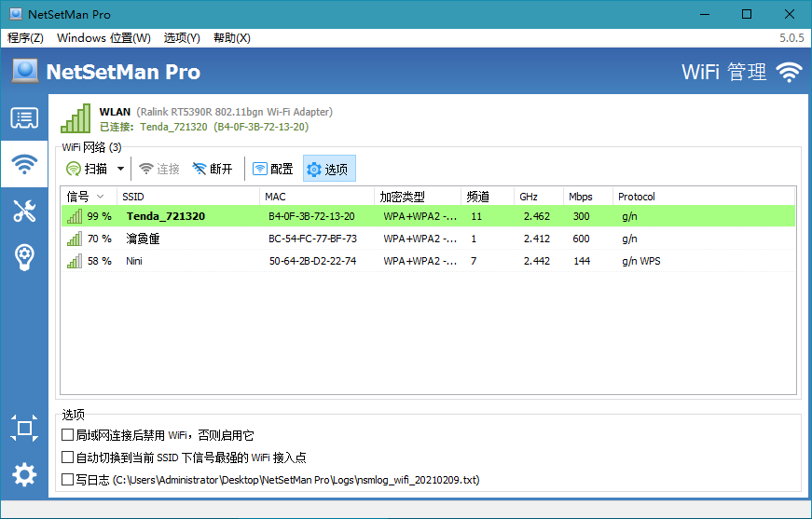Viewport: 812px width, 519px height.
Task: Open the settings gear in sidebar
Action: pyautogui.click(x=24, y=475)
